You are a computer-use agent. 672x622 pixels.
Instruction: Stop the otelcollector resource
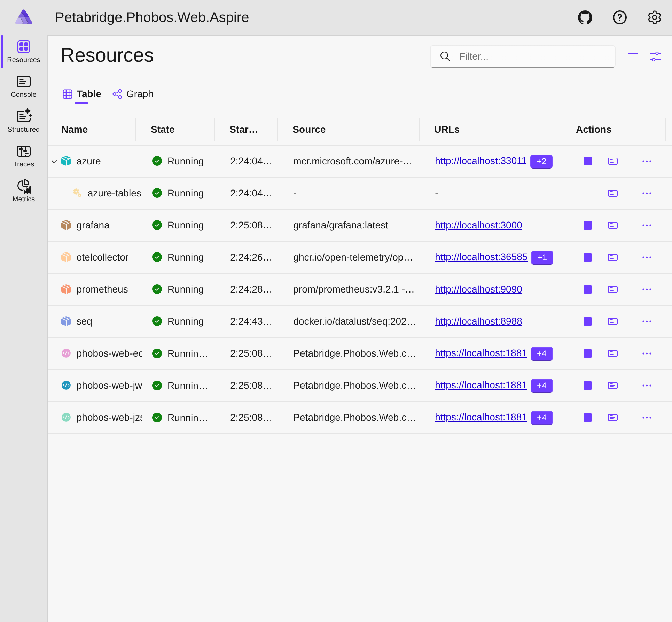point(588,257)
